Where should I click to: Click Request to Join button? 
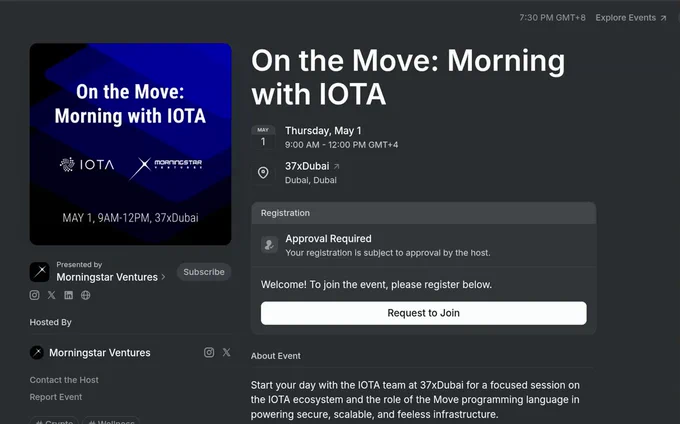click(x=424, y=313)
